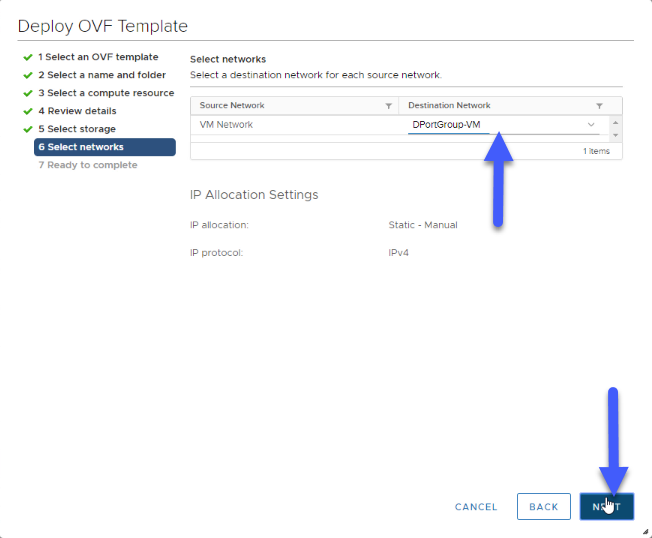This screenshot has width=652, height=538.
Task: Click the green checkmark for step 1
Action: coord(28,57)
